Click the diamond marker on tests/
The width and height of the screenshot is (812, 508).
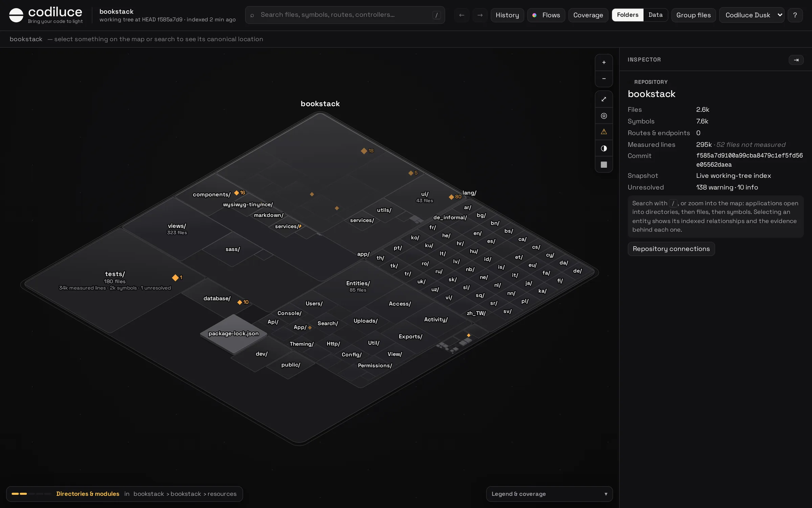coord(175,278)
